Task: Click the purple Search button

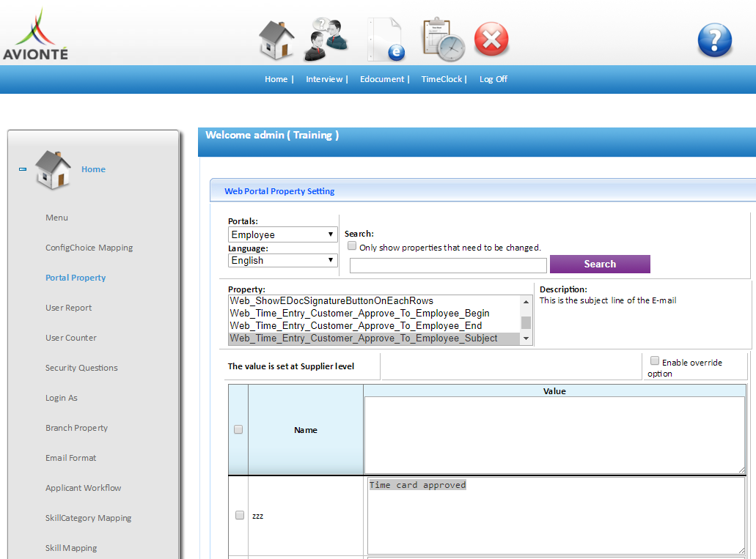Action: click(x=600, y=264)
